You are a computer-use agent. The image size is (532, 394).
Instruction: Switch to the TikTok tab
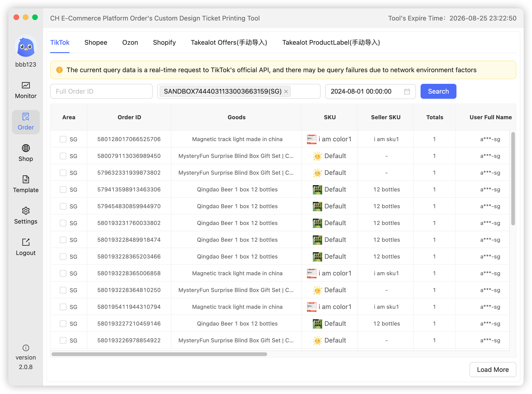point(60,43)
